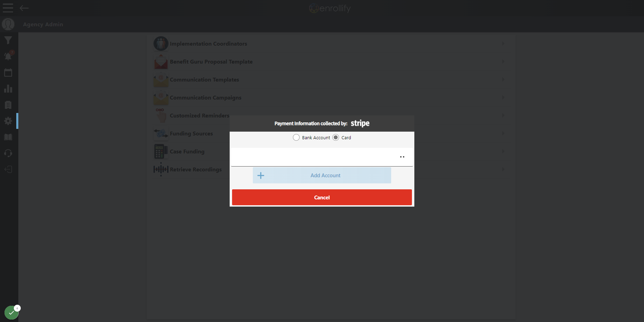The image size is (644, 322).
Task: Open the calendar icon in sidebar
Action: (8, 73)
